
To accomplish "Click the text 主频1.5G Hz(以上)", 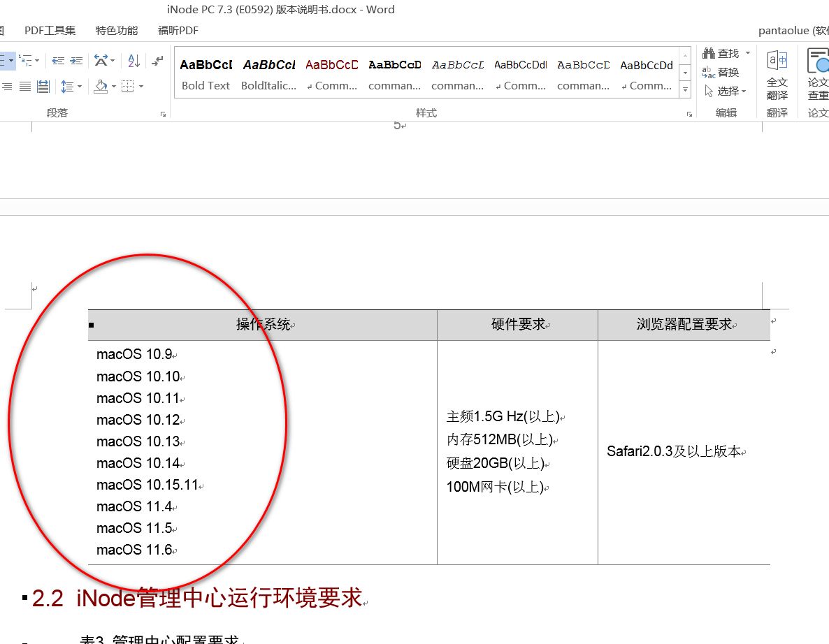I will (x=503, y=417).
